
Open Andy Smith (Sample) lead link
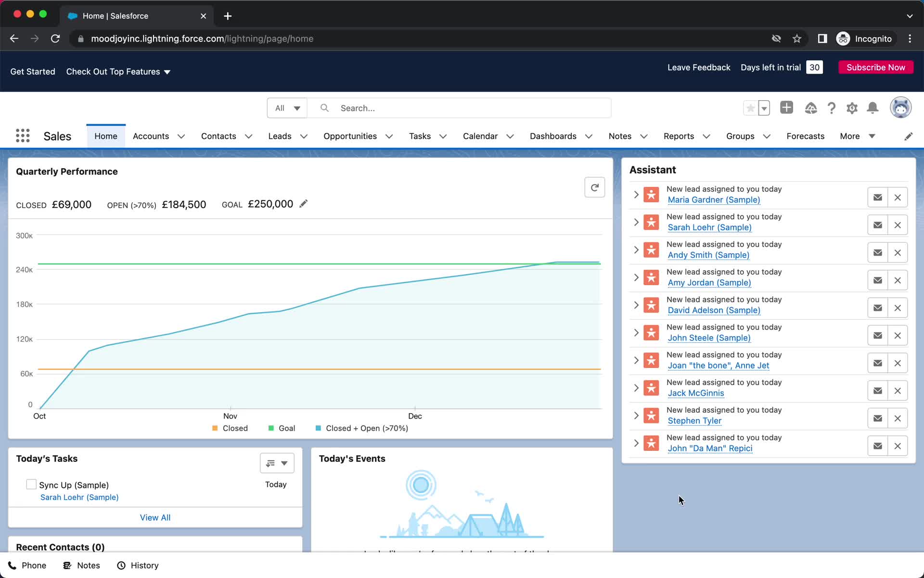click(708, 255)
